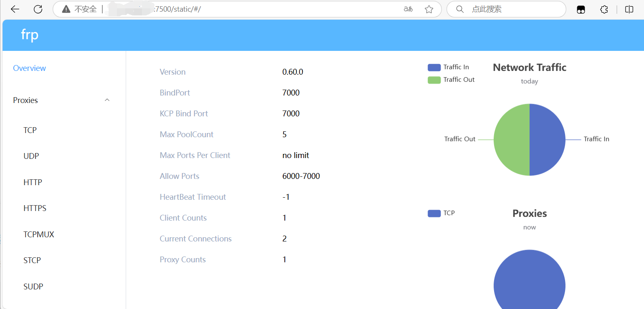
Task: Toggle Traffic Out legend swatch
Action: (x=434, y=80)
